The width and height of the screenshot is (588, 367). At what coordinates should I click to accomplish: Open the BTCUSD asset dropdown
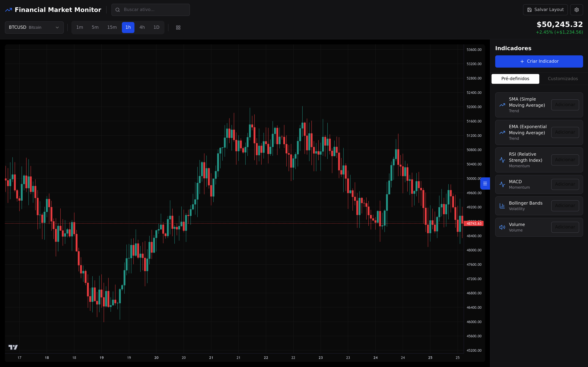34,27
